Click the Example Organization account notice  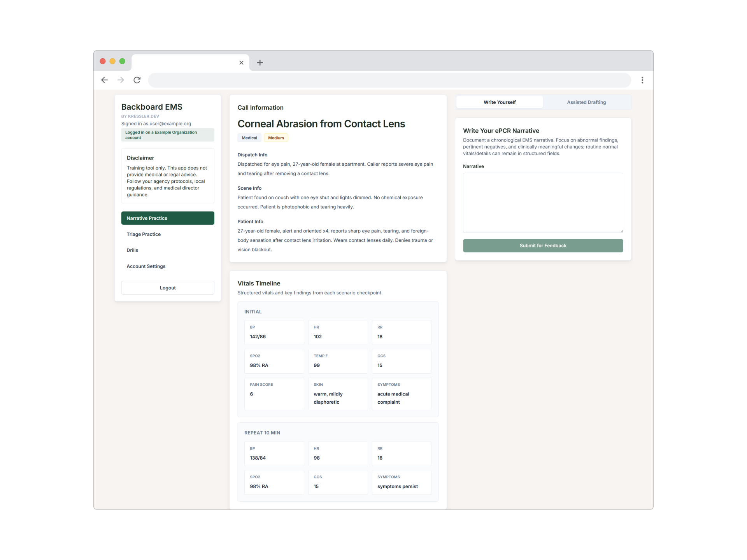click(x=168, y=135)
